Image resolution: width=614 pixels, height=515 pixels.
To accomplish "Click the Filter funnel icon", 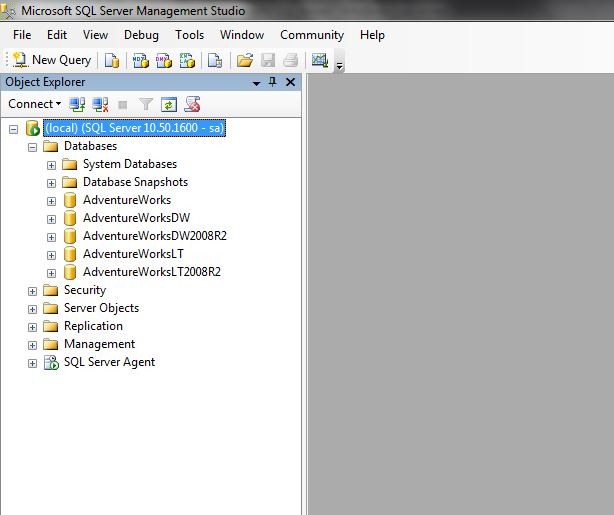I will click(x=146, y=104).
